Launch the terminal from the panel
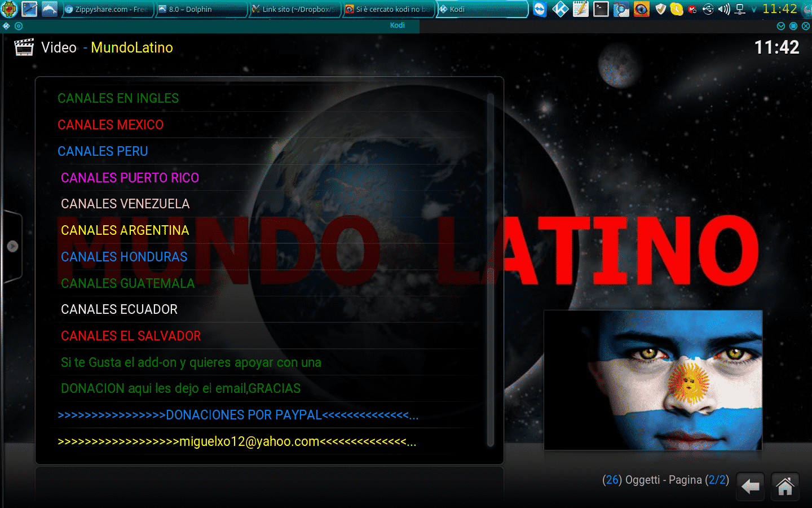 601,9
